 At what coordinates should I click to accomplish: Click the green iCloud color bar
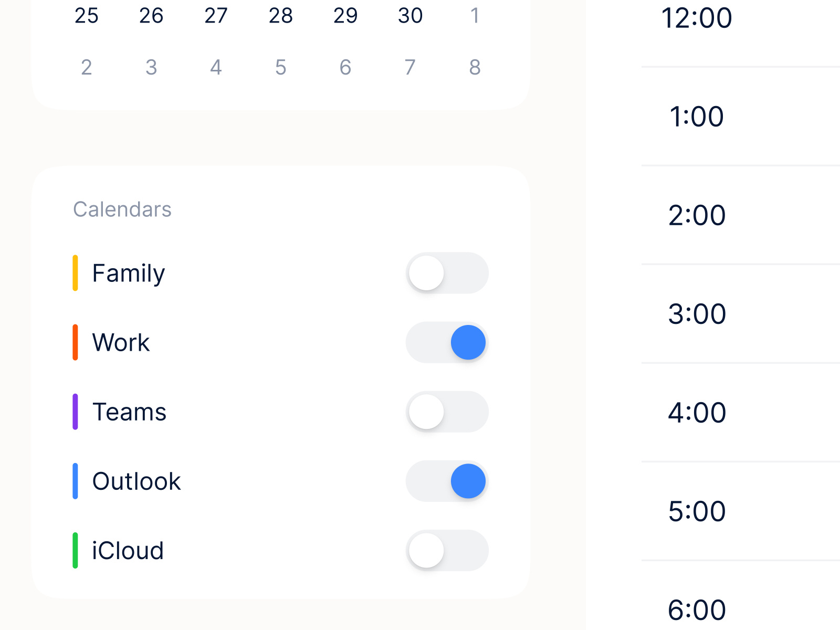(x=75, y=550)
